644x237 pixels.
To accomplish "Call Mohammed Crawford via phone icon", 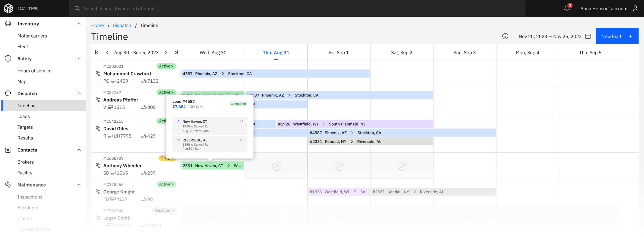I will coord(98,74).
